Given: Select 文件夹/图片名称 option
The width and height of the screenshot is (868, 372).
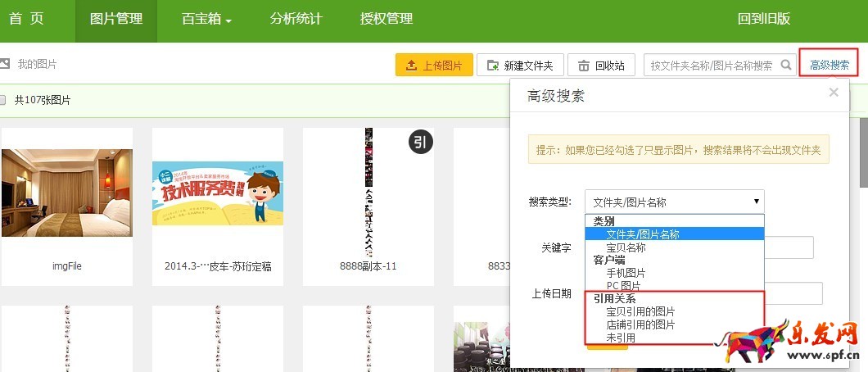Looking at the screenshot, I should click(674, 234).
